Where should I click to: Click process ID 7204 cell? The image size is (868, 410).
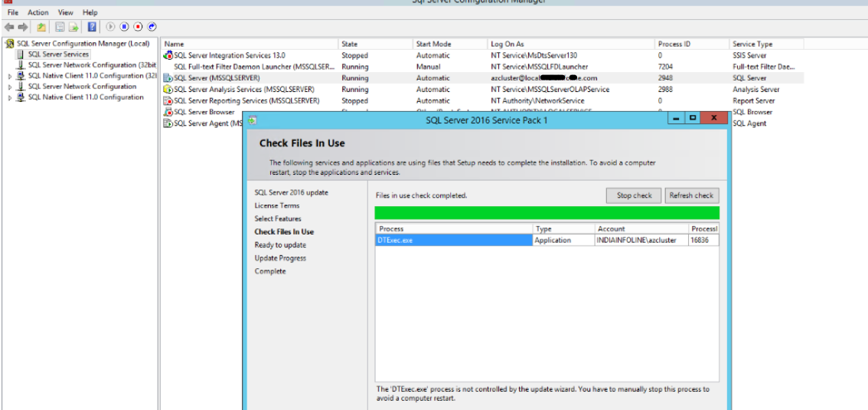pyautogui.click(x=665, y=67)
